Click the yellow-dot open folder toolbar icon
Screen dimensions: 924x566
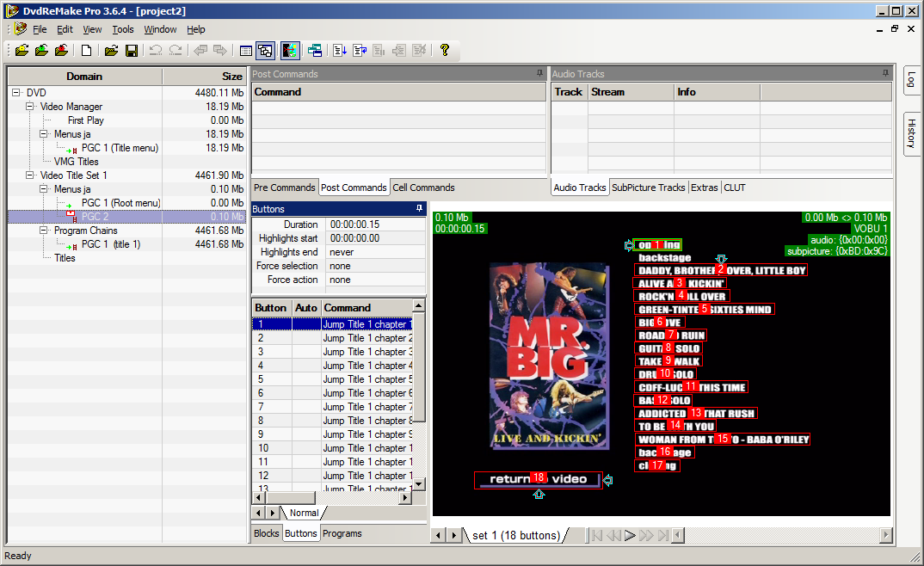[22, 51]
